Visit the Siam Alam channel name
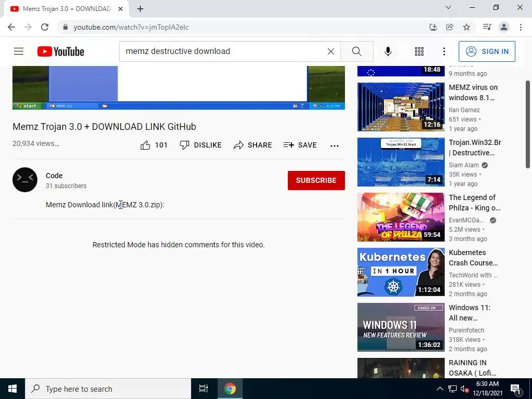This screenshot has width=532, height=399. (x=464, y=165)
